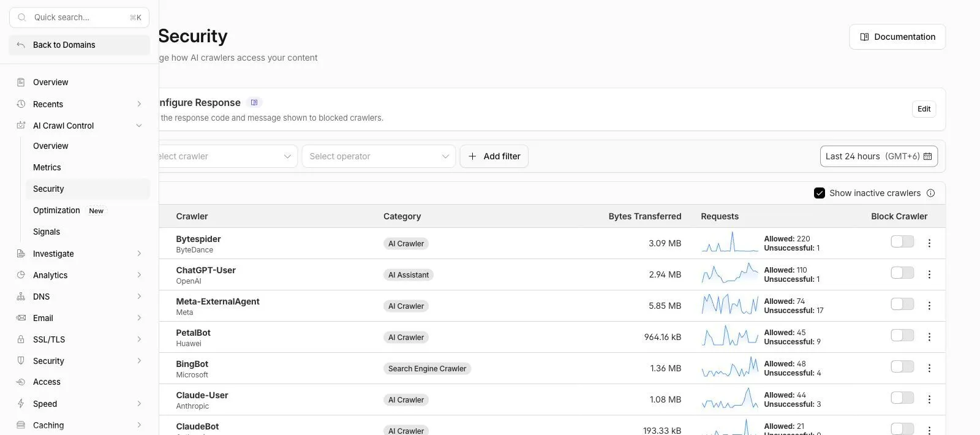Click the Back to Domains arrow icon
This screenshot has height=435, width=980.
coord(21,45)
